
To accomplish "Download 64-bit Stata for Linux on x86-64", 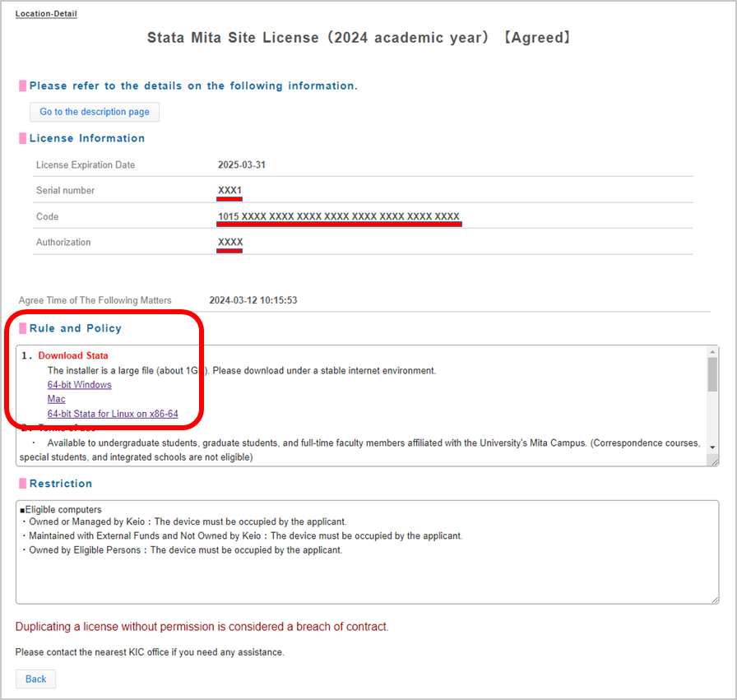I will pyautogui.click(x=113, y=414).
